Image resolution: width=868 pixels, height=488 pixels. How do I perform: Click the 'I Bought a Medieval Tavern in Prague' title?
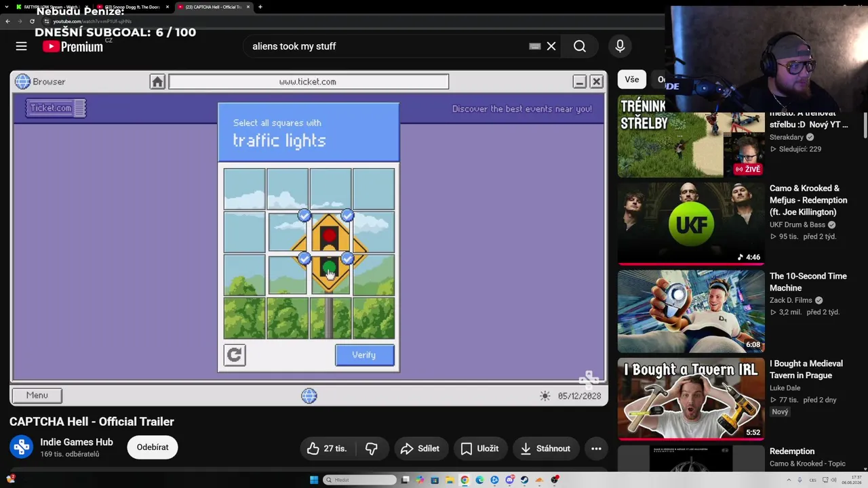pyautogui.click(x=806, y=369)
